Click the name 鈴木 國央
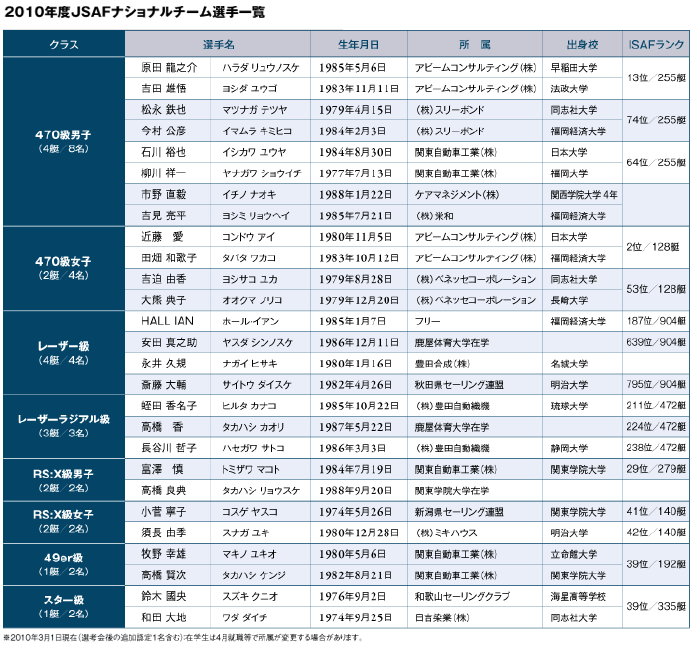692x650 pixels. point(164,597)
